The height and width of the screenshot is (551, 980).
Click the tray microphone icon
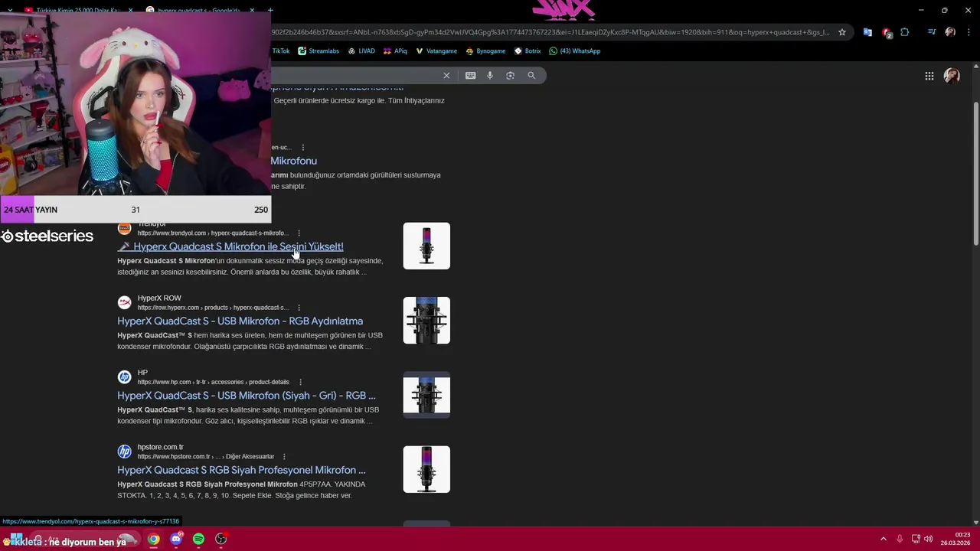(x=900, y=539)
